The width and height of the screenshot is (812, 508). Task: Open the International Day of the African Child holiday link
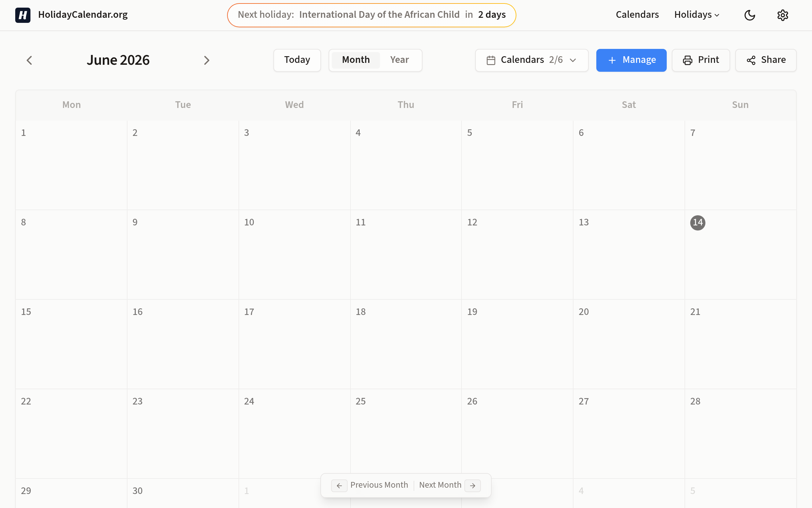[x=379, y=15]
